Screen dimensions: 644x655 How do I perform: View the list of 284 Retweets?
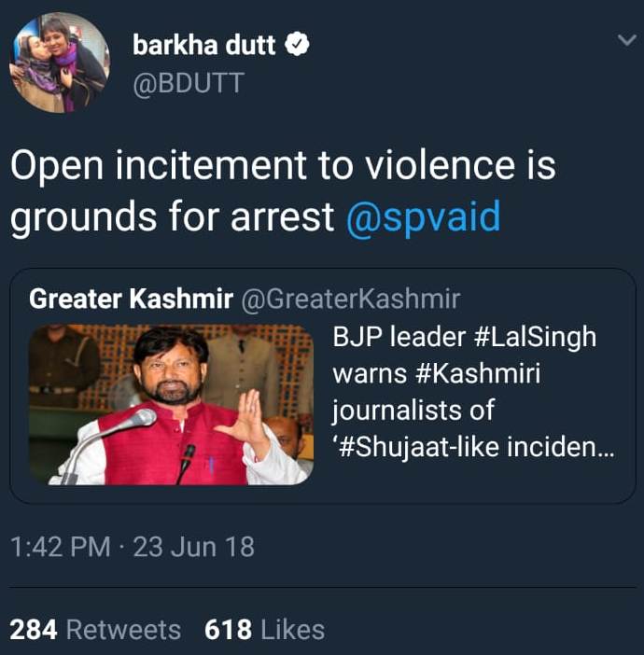[x=95, y=630]
